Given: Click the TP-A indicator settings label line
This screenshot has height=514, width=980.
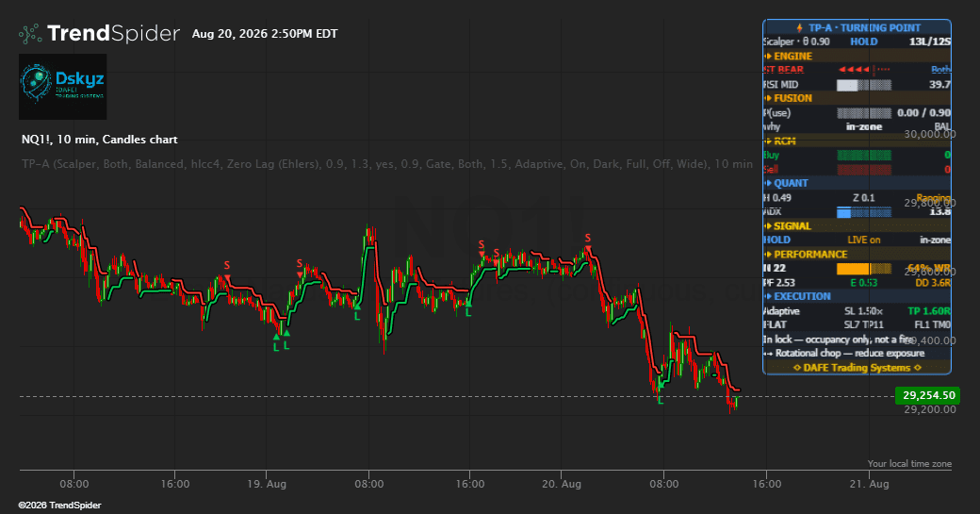Looking at the screenshot, I should click(x=387, y=164).
